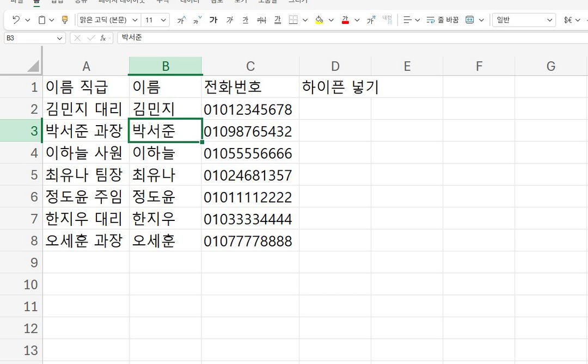Expand the currency format dropdown arrow
588x364 pixels.
578,20
